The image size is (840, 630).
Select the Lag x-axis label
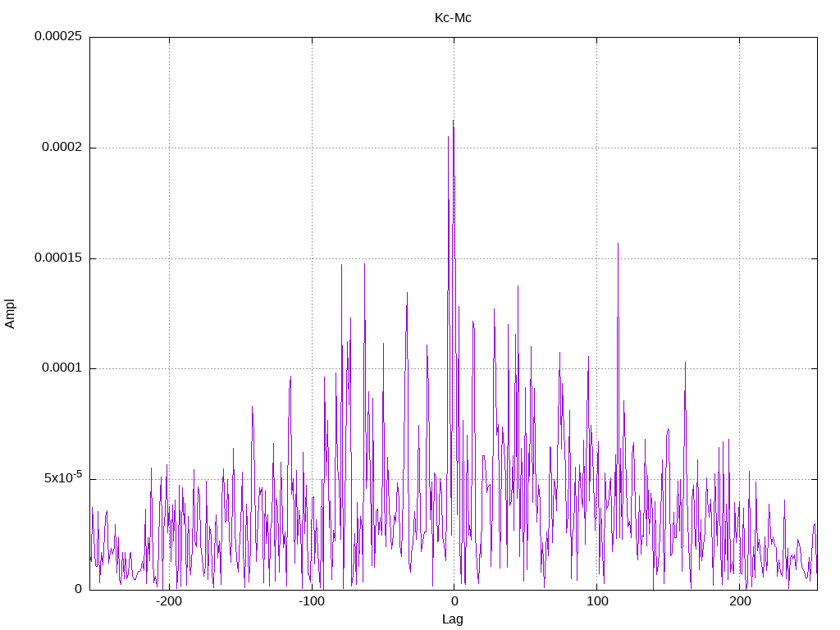click(x=453, y=619)
